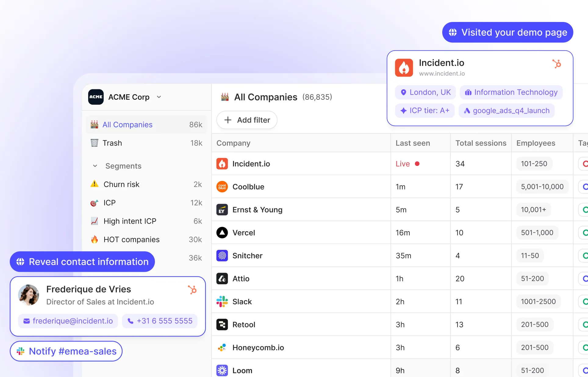Viewport: 588px width, 377px height.
Task: Click the Retool logo icon
Action: tap(222, 325)
